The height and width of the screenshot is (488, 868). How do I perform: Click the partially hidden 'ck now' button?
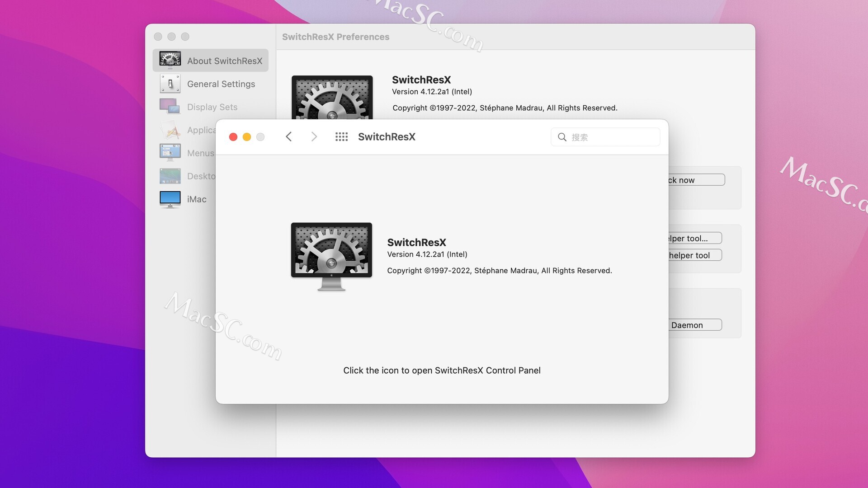tap(697, 180)
